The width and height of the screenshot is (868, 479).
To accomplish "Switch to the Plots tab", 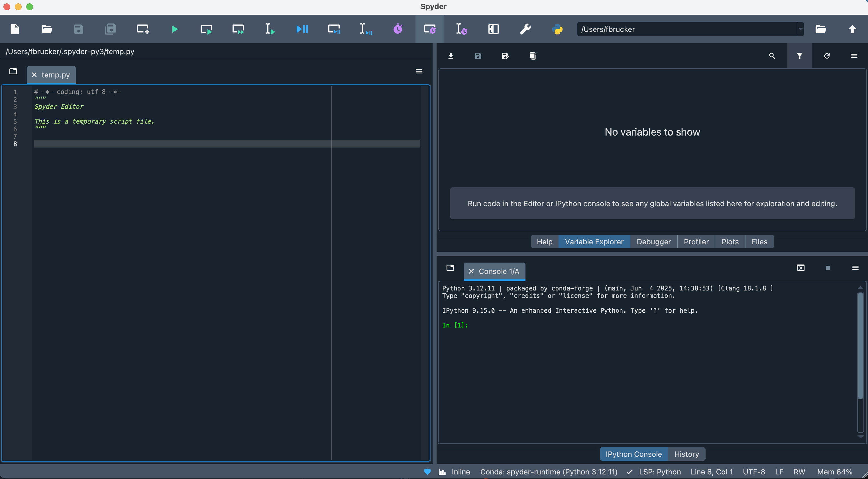I will [730, 241].
